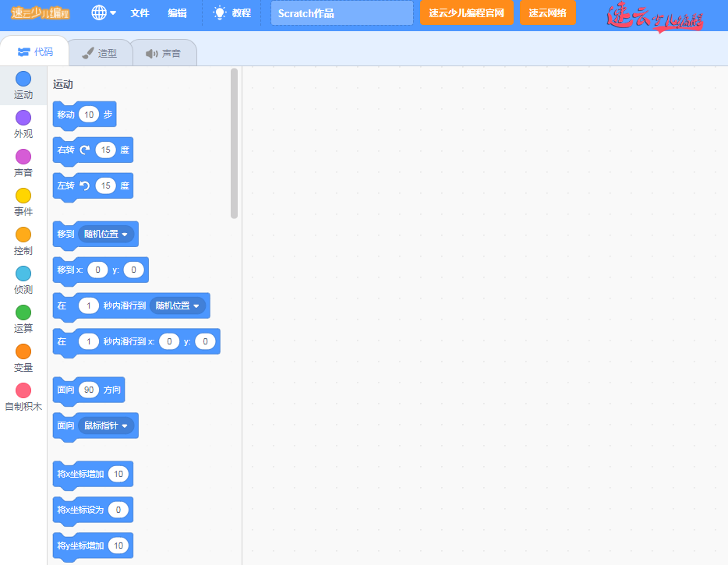Select the pink 自制积木 category circle

tap(23, 390)
